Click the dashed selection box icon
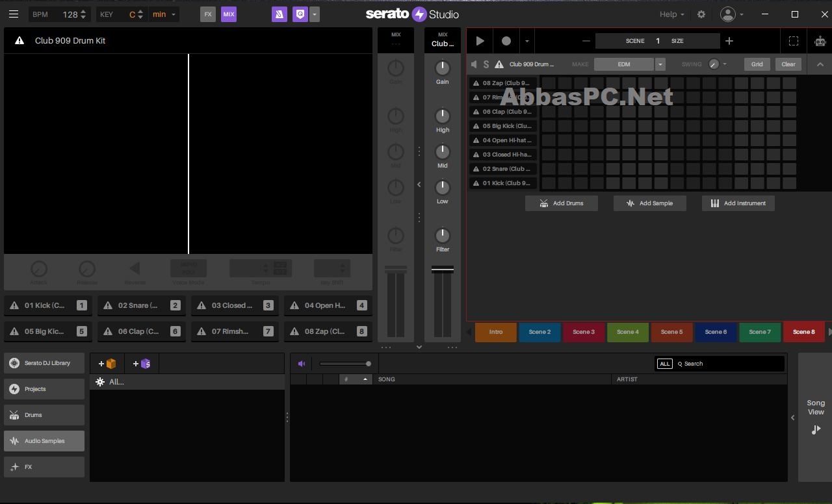The height and width of the screenshot is (504, 832). pos(794,41)
